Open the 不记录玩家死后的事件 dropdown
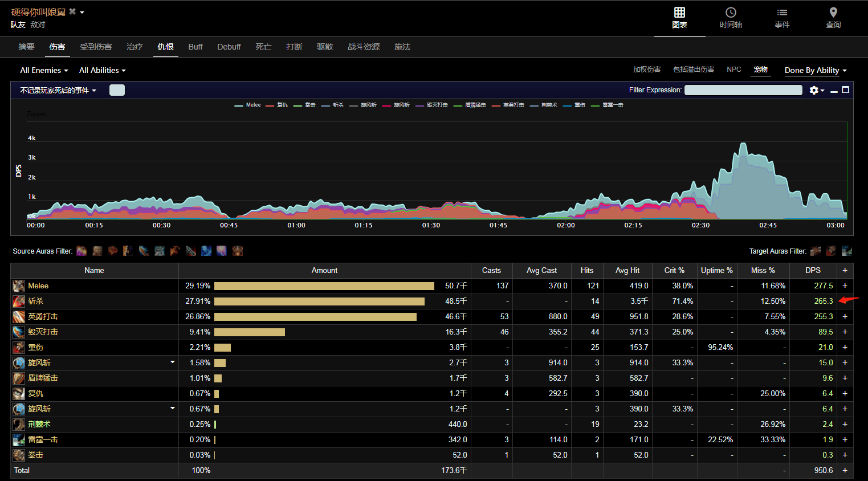Image resolution: width=868 pixels, height=481 pixels. [58, 91]
